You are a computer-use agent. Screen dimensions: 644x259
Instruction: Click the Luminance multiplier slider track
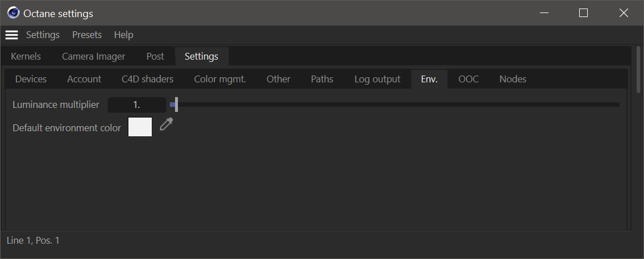click(x=398, y=105)
